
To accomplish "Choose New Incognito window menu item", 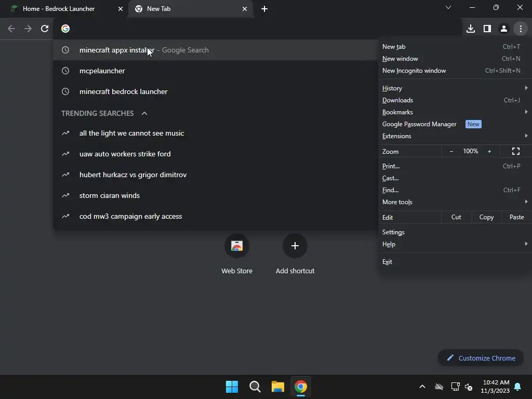I will pos(455,70).
